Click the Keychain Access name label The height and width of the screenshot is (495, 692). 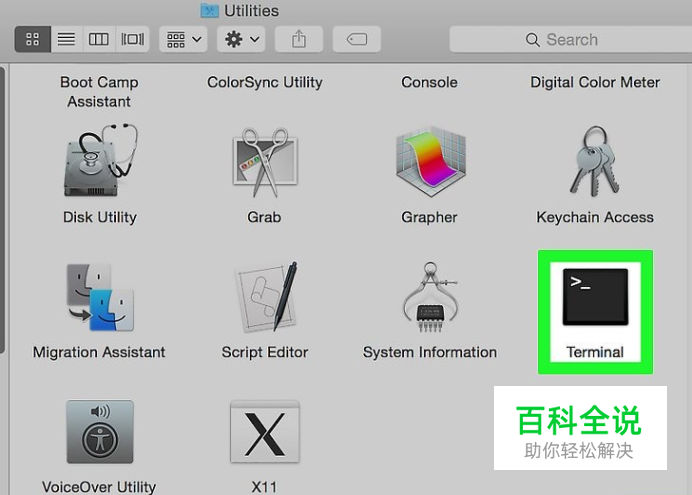595,217
